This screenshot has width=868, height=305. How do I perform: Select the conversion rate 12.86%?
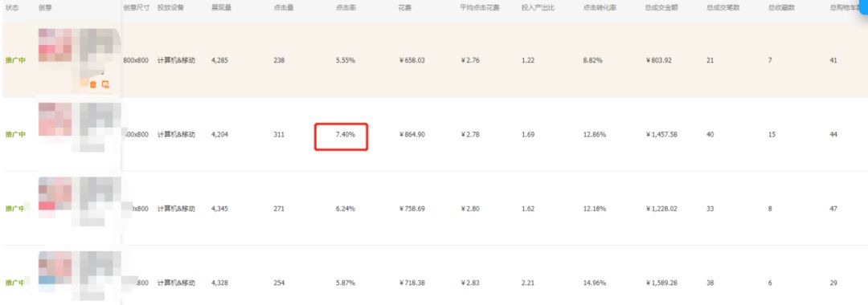pyautogui.click(x=594, y=134)
